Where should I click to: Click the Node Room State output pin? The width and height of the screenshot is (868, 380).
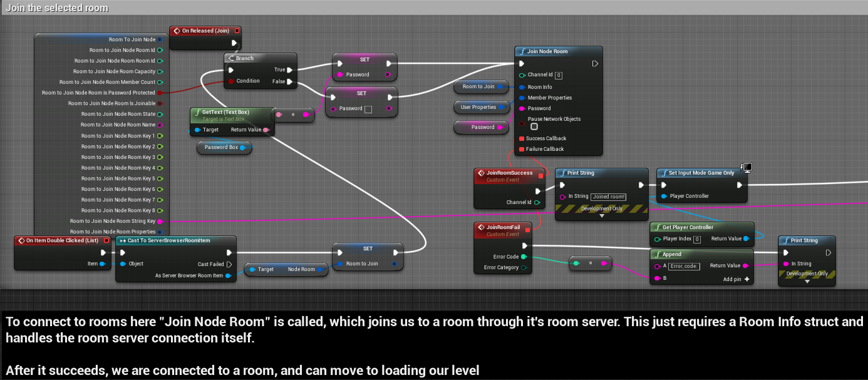pyautogui.click(x=160, y=114)
